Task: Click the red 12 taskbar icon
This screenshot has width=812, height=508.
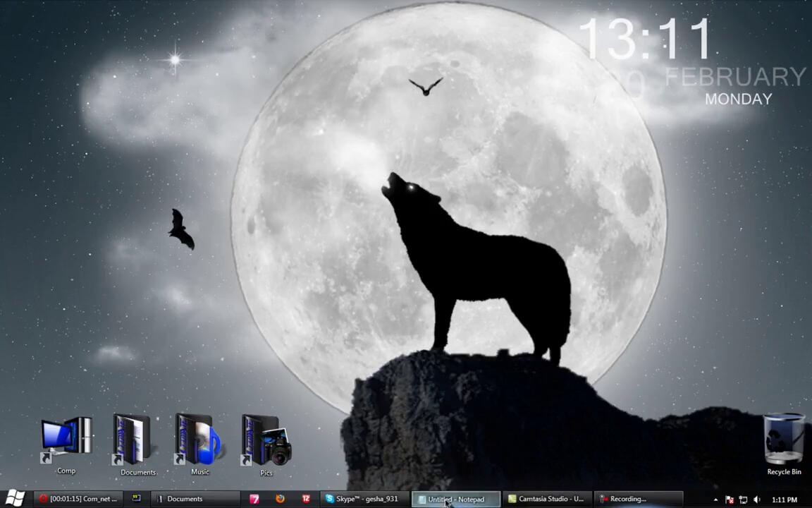Action: coord(306,499)
